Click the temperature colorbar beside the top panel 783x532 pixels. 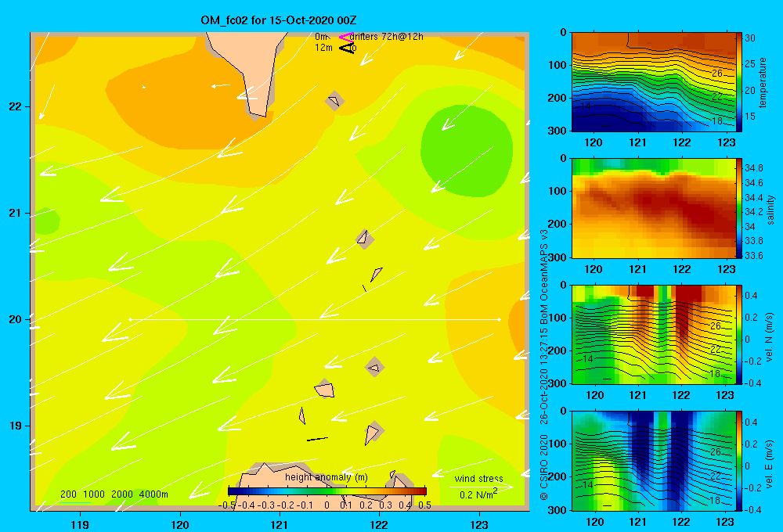click(x=739, y=82)
